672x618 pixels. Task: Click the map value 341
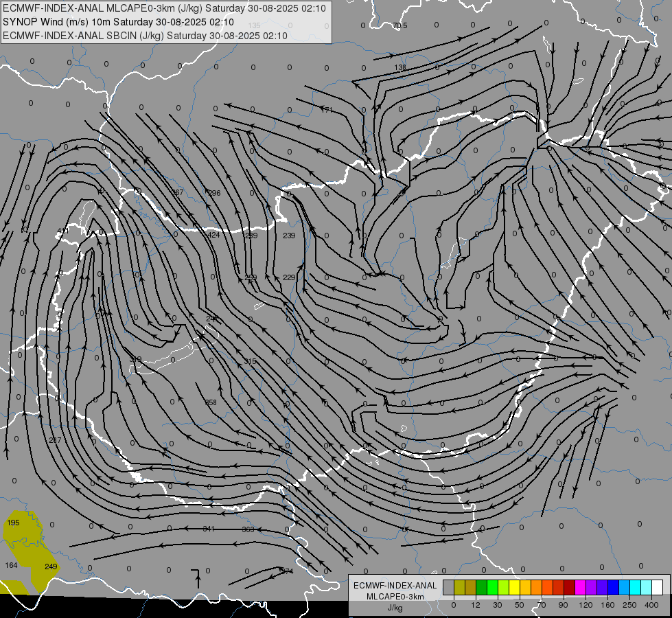[x=209, y=529]
